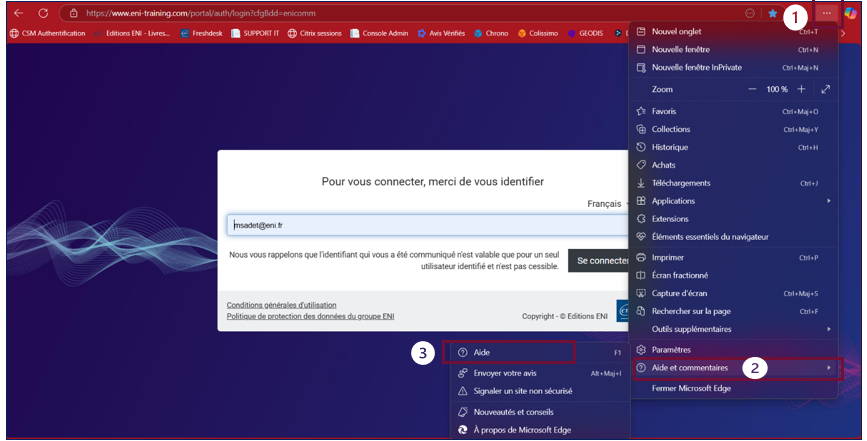867x441 pixels.
Task: Open Politique de protection des données link
Action: tap(310, 317)
